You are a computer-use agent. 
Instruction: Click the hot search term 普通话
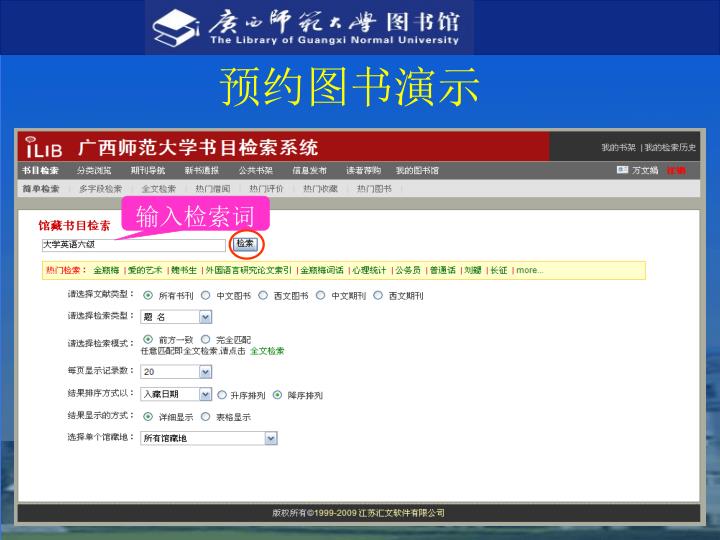[443, 270]
